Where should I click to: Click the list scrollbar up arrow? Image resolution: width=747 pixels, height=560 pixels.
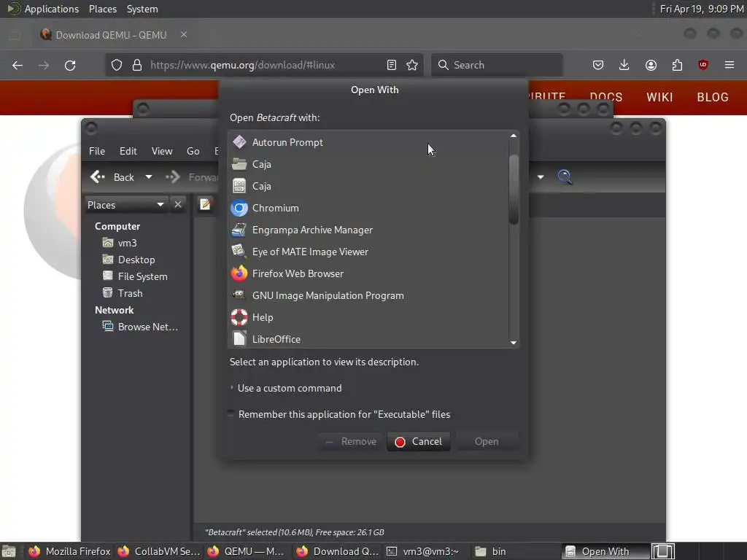[x=513, y=136]
